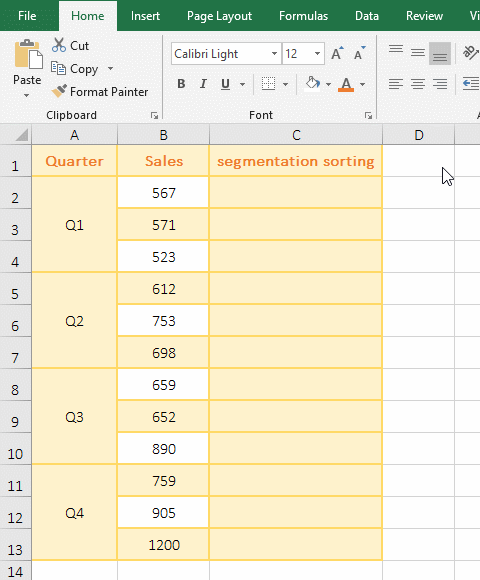Go to the Formulas tab

[303, 16]
